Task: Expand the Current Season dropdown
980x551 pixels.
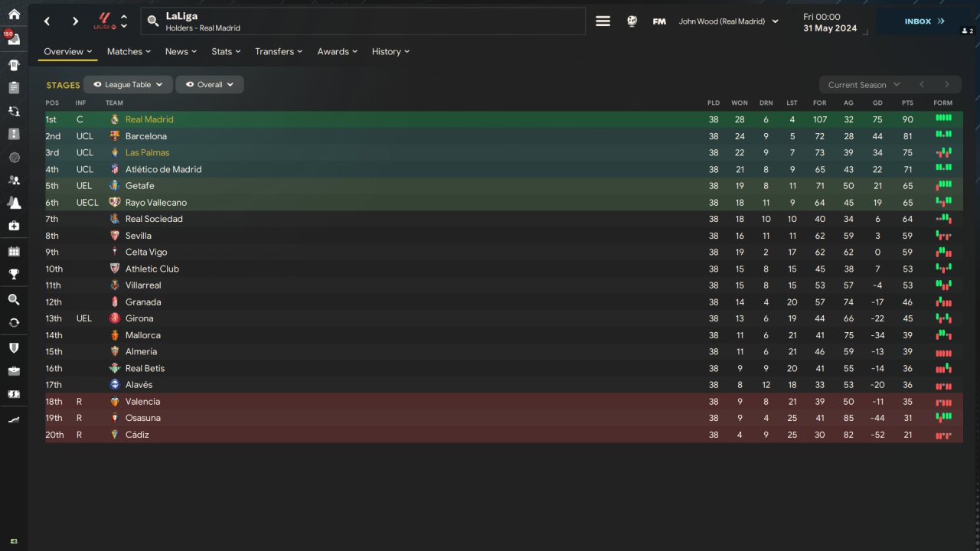Action: click(863, 85)
